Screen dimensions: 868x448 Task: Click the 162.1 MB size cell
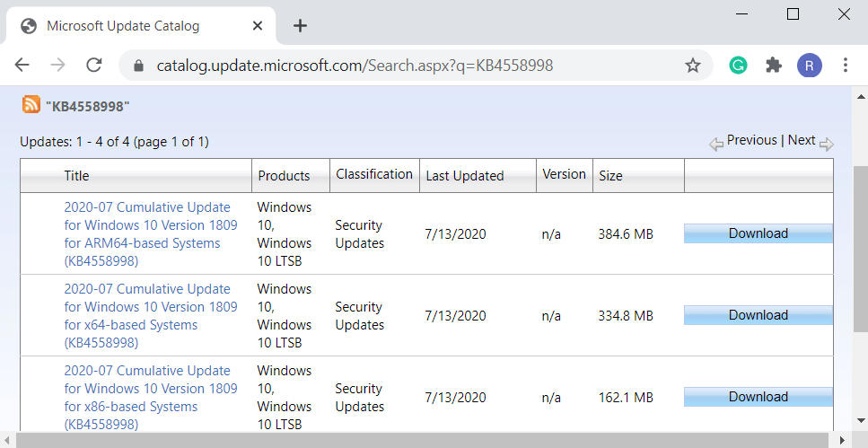click(x=626, y=398)
